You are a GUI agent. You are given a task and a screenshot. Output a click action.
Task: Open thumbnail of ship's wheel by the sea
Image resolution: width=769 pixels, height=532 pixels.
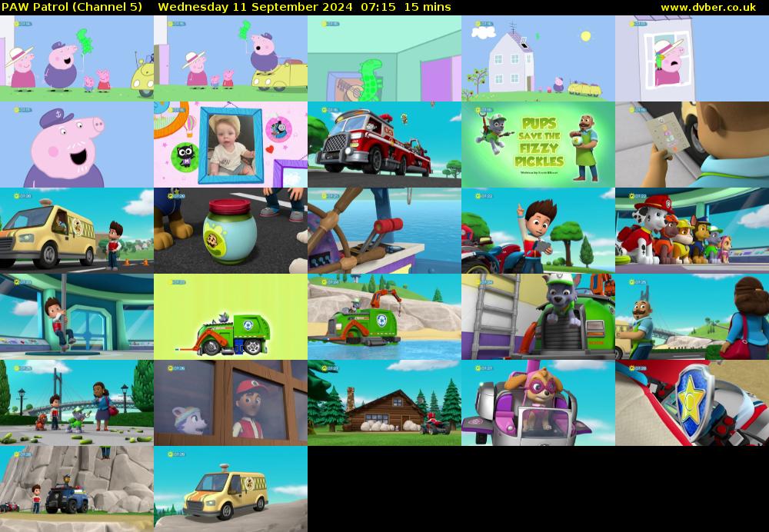point(384,231)
